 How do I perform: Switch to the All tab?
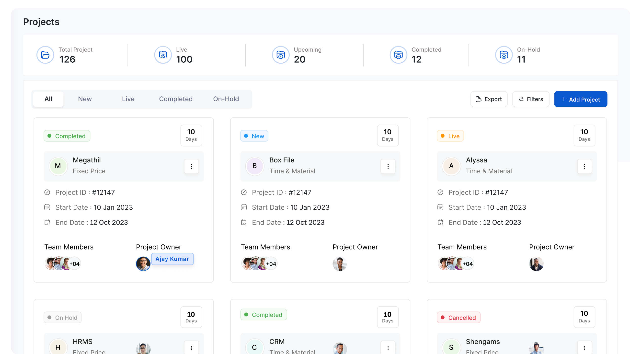click(48, 99)
